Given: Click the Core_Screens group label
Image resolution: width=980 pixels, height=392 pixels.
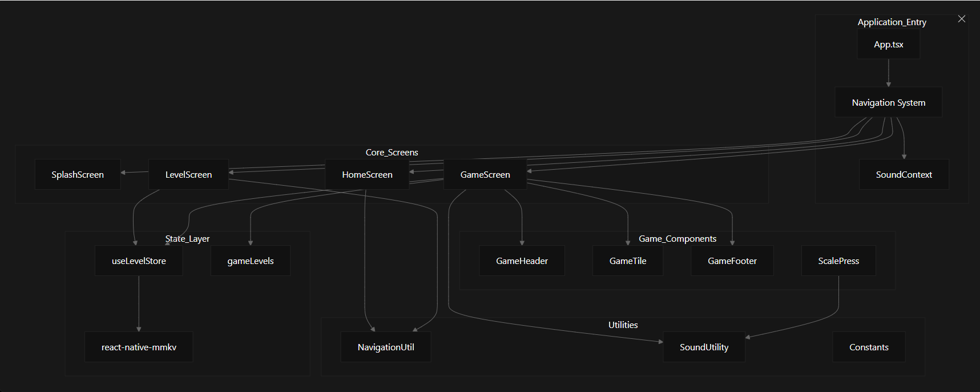Looking at the screenshot, I should coord(392,153).
